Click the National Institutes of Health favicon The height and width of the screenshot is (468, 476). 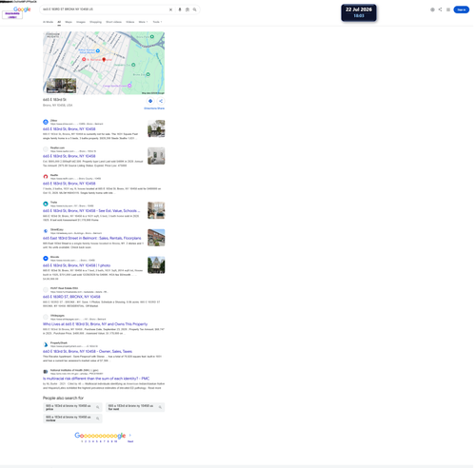(46, 372)
